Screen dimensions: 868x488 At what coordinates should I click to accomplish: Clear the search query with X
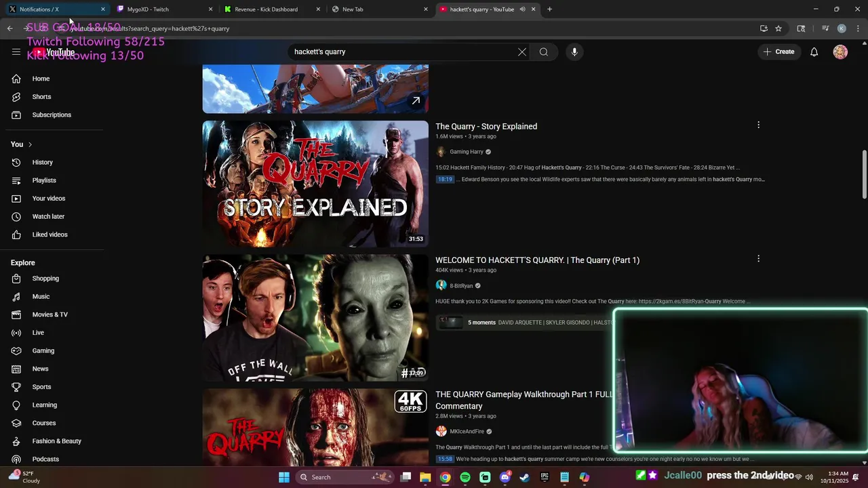coord(522,52)
